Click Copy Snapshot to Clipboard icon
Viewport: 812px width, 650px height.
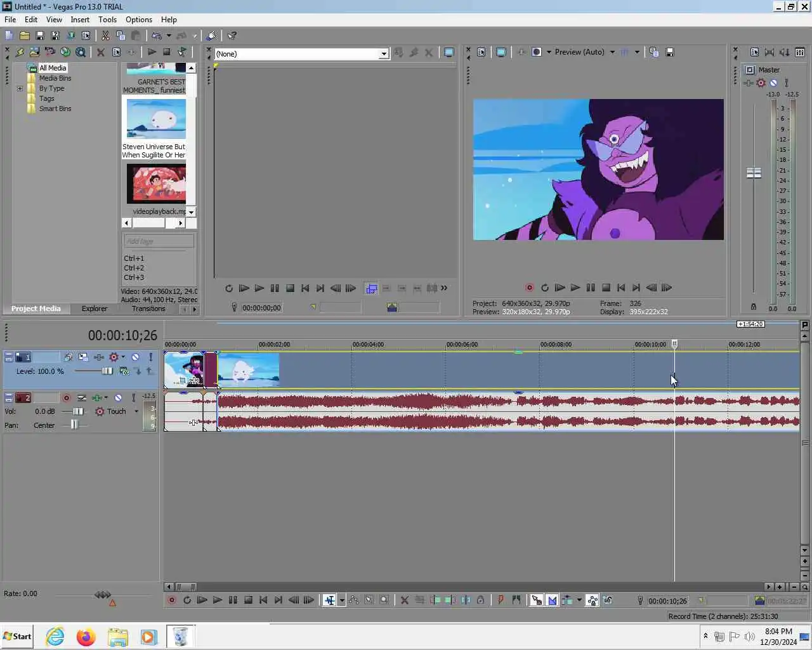click(654, 52)
